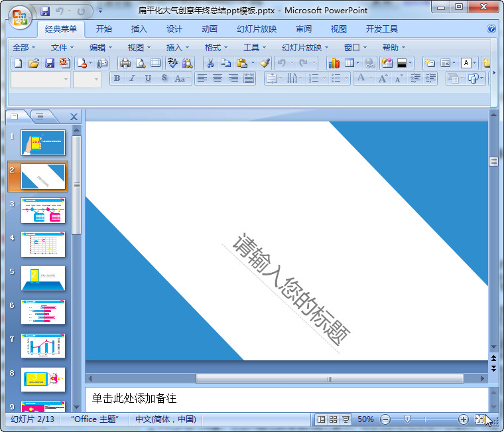Switch to 审阅 ribbon tab

(x=304, y=29)
